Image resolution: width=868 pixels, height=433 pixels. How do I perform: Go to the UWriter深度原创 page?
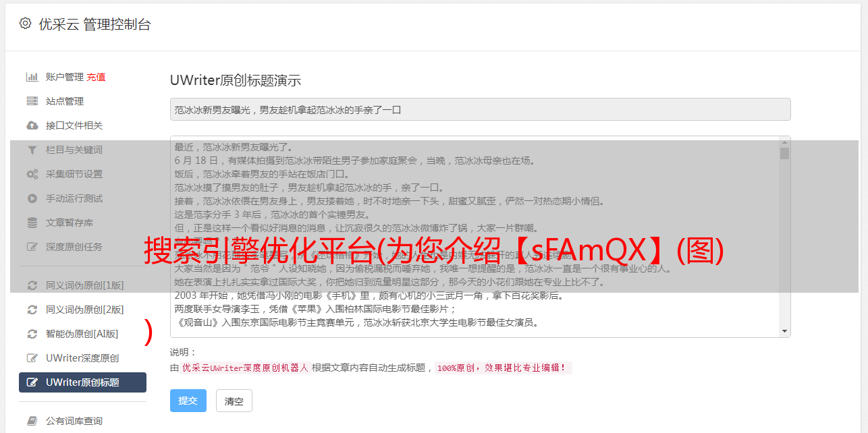[x=82, y=358]
